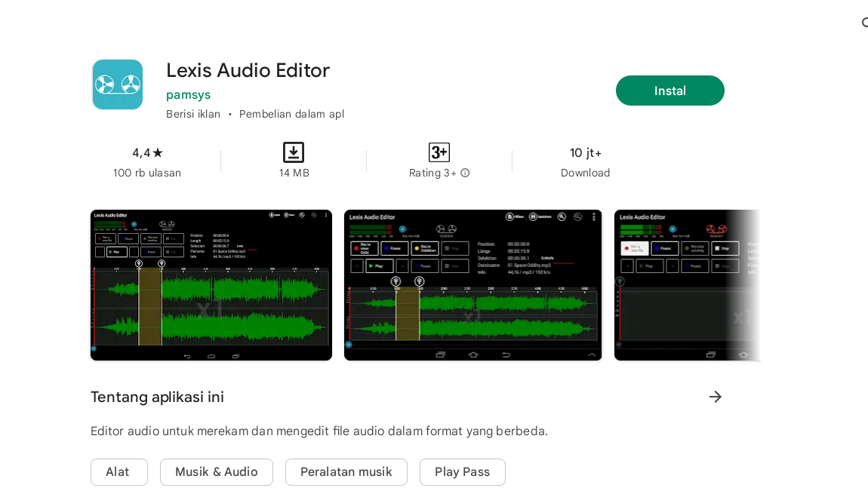This screenshot has height=488, width=868.
Task: Open Rating 3+ info icon
Action: point(465,173)
